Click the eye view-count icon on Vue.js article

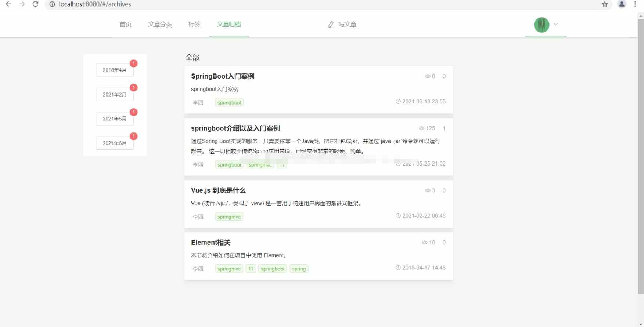(428, 190)
